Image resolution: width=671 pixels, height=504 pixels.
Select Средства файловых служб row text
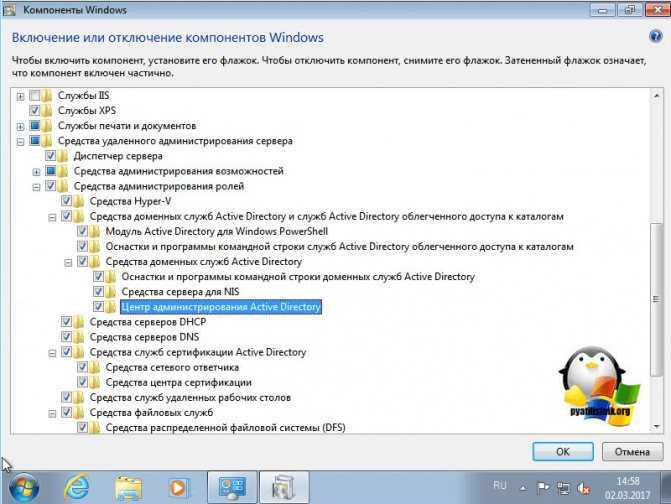coord(151,412)
